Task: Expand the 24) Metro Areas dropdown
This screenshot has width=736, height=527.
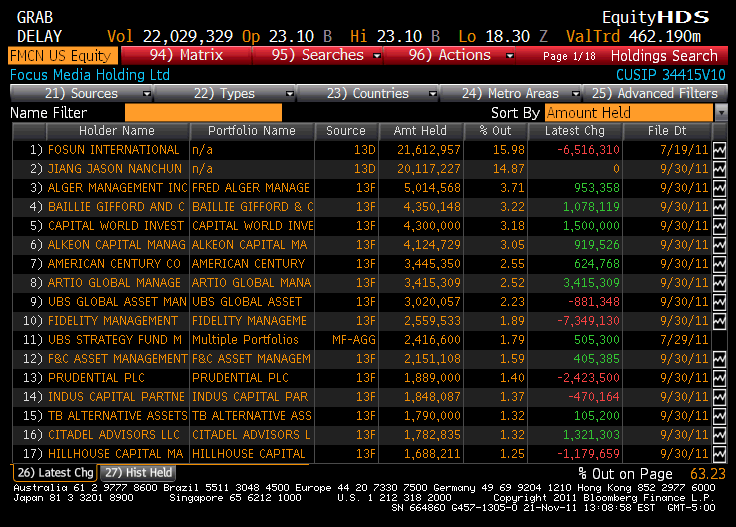Action: point(575,94)
